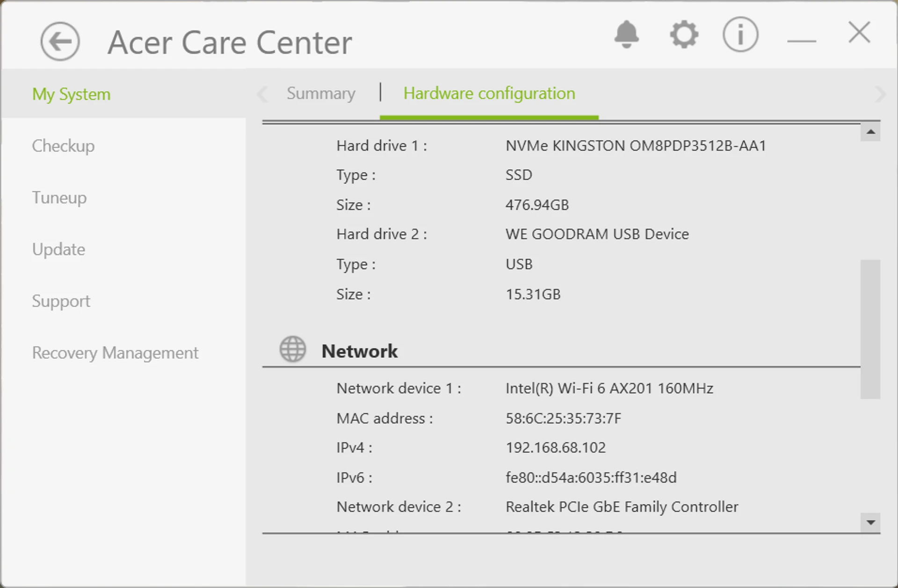Open the info (i) icon
Viewport: 898px width, 588px height.
pyautogui.click(x=740, y=34)
